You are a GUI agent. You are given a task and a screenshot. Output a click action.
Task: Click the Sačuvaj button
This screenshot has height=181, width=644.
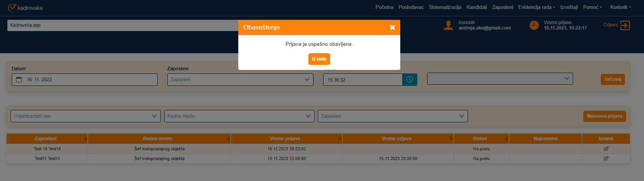612,79
